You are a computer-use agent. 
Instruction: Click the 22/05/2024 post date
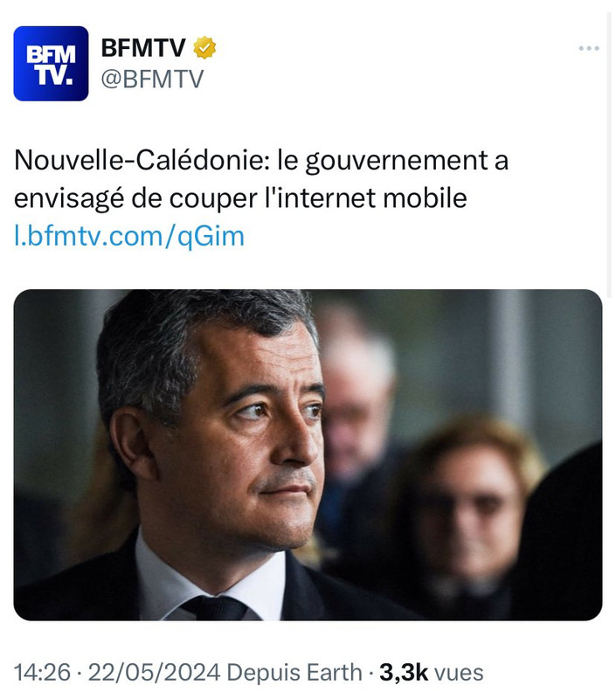[154, 672]
